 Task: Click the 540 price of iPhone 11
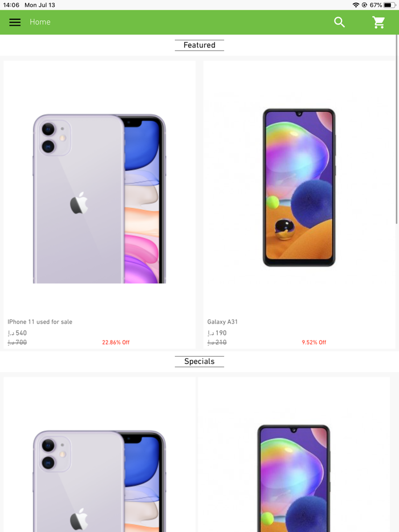click(17, 333)
